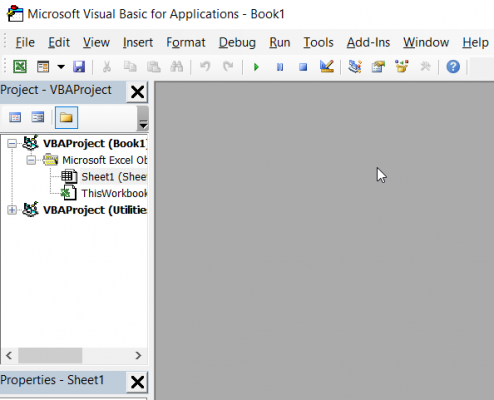This screenshot has height=400, width=494.
Task: Collapse VBAProject (Book1) tree node
Action: pyautogui.click(x=12, y=143)
